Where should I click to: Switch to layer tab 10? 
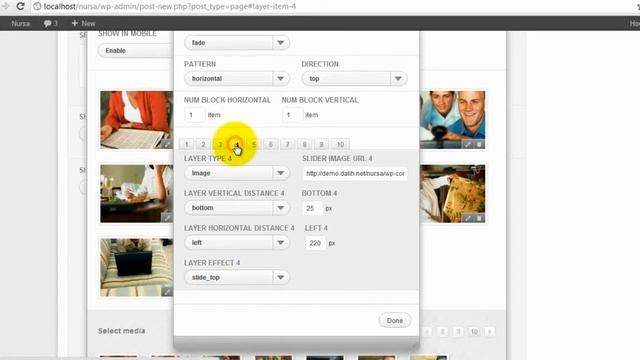[x=340, y=144]
